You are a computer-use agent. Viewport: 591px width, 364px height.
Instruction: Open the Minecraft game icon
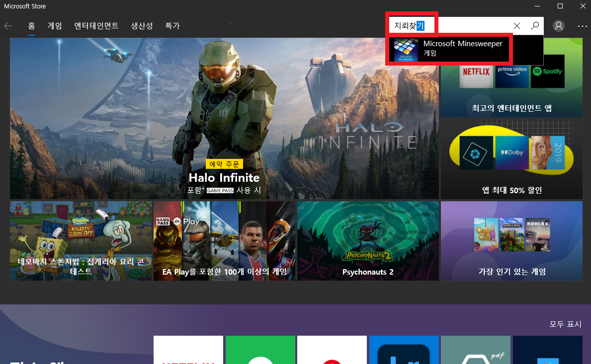coord(512,234)
